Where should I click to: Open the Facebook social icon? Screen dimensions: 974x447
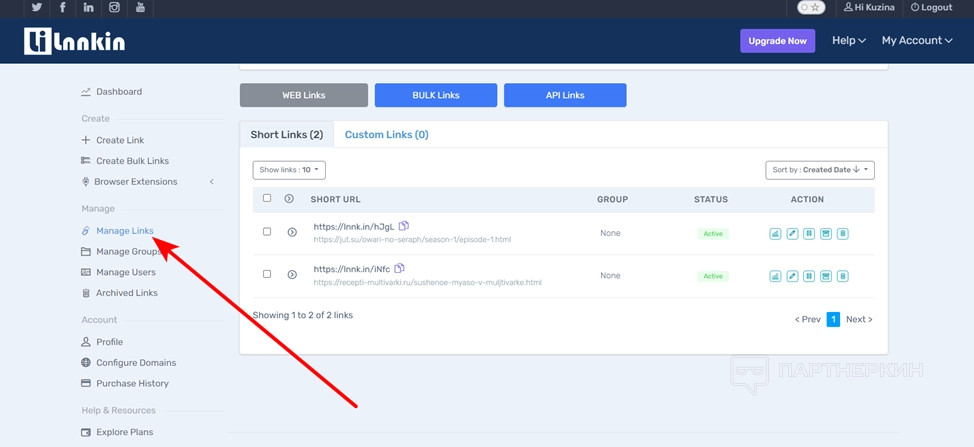click(63, 7)
